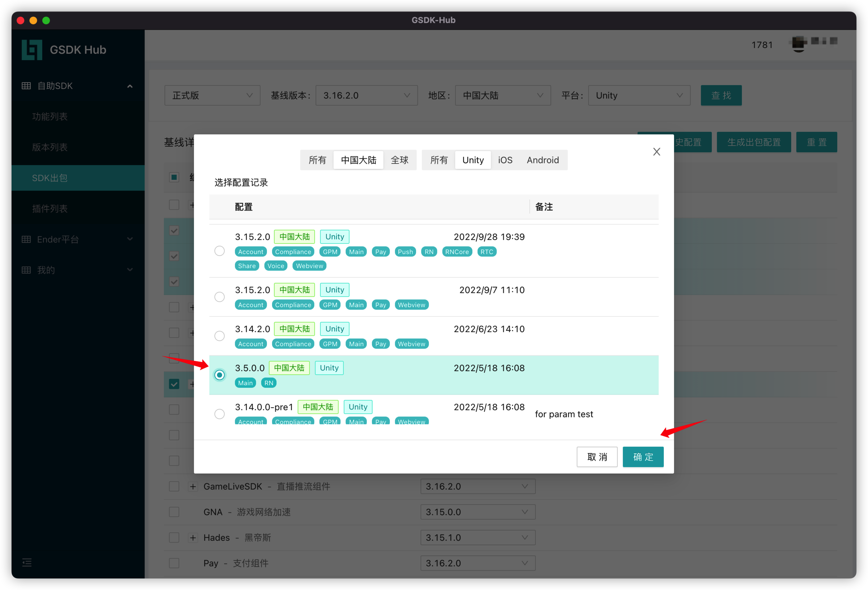Open the 基线版本 3.16.2.0 dropdown

(x=366, y=95)
